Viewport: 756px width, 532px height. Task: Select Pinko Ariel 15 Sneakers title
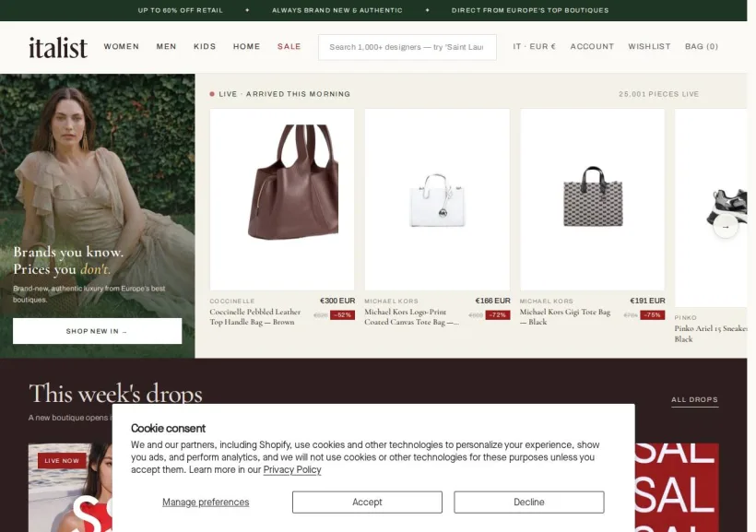tap(711, 334)
